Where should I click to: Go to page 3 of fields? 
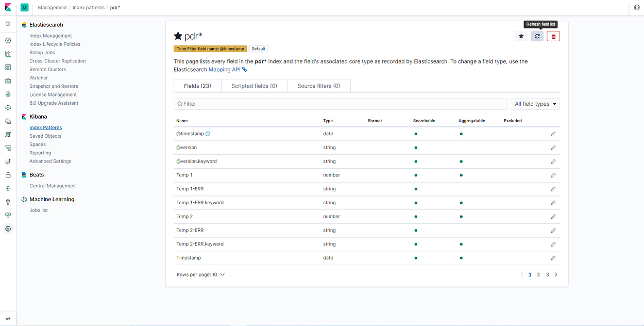coord(547,274)
